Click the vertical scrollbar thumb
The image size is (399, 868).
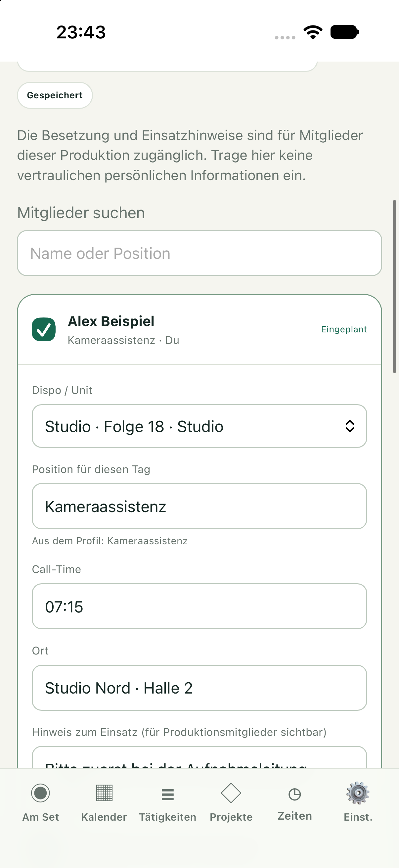(394, 286)
